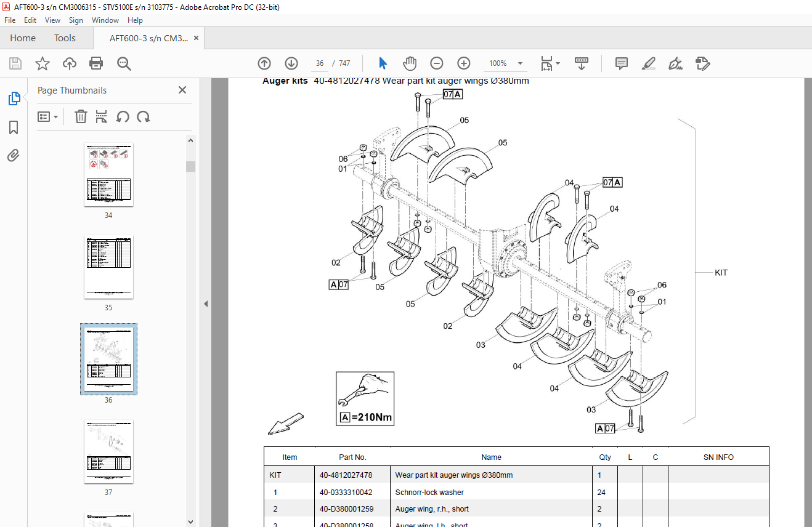Click thumbnails panel scroll up arrow
This screenshot has width=812, height=527.
coord(191,140)
